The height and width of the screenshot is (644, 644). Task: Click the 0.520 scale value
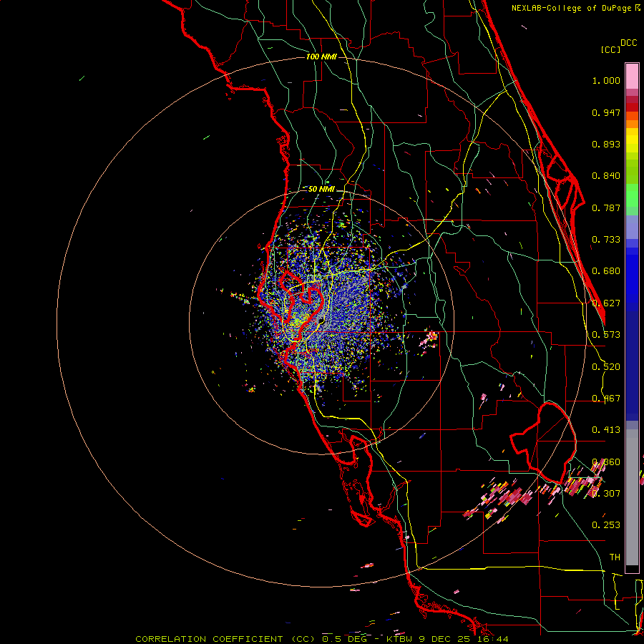(x=606, y=367)
